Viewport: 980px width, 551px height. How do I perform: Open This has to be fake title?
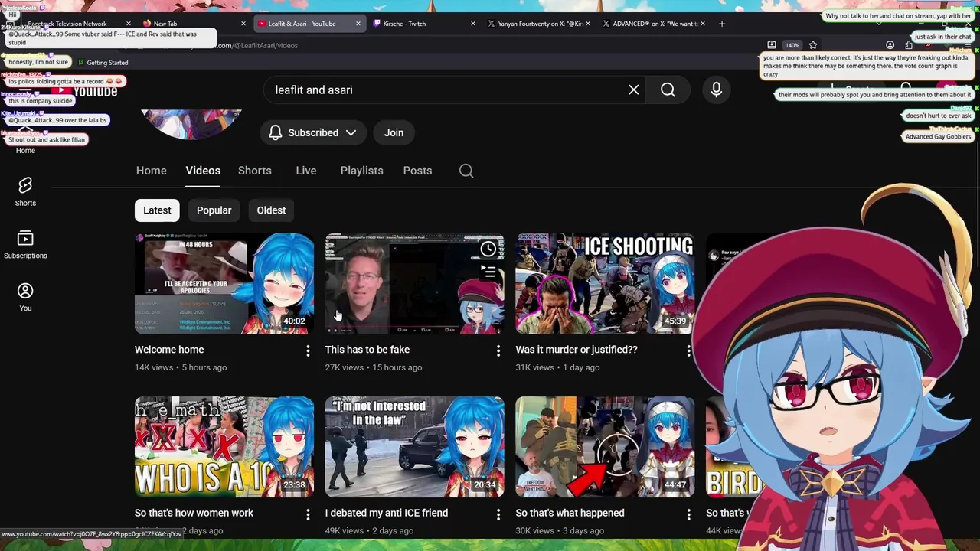(367, 350)
